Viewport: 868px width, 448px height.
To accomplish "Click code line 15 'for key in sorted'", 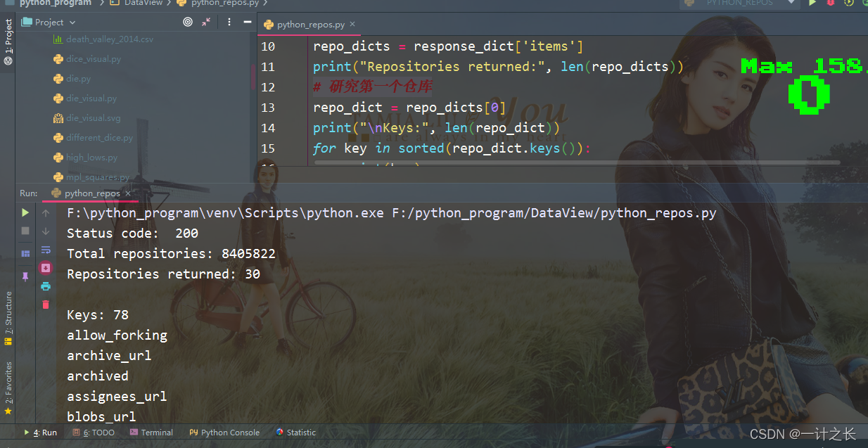I will point(453,148).
